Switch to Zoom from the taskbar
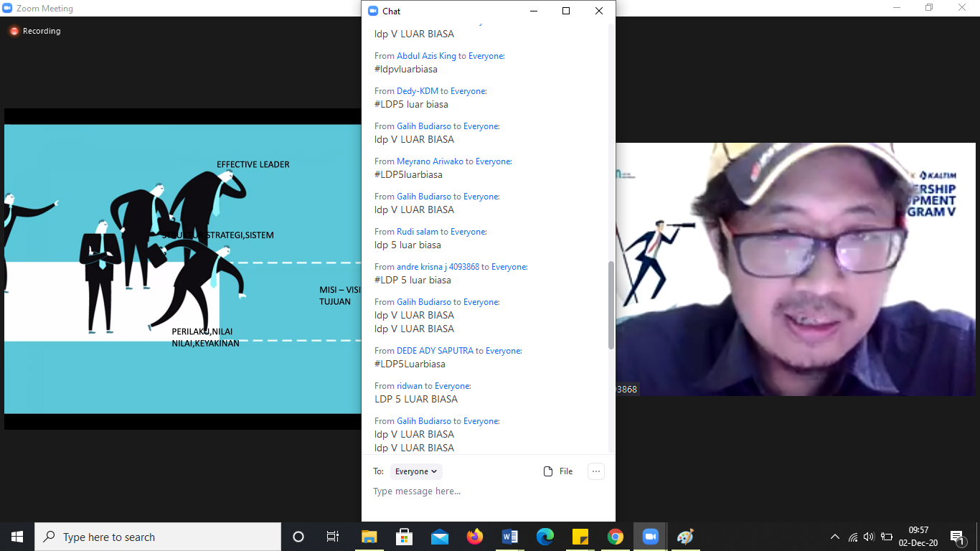This screenshot has height=551, width=980. pyautogui.click(x=650, y=537)
